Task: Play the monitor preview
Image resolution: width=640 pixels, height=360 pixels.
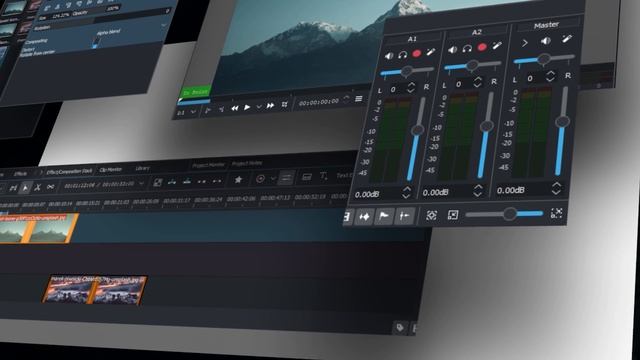Action: pos(247,107)
